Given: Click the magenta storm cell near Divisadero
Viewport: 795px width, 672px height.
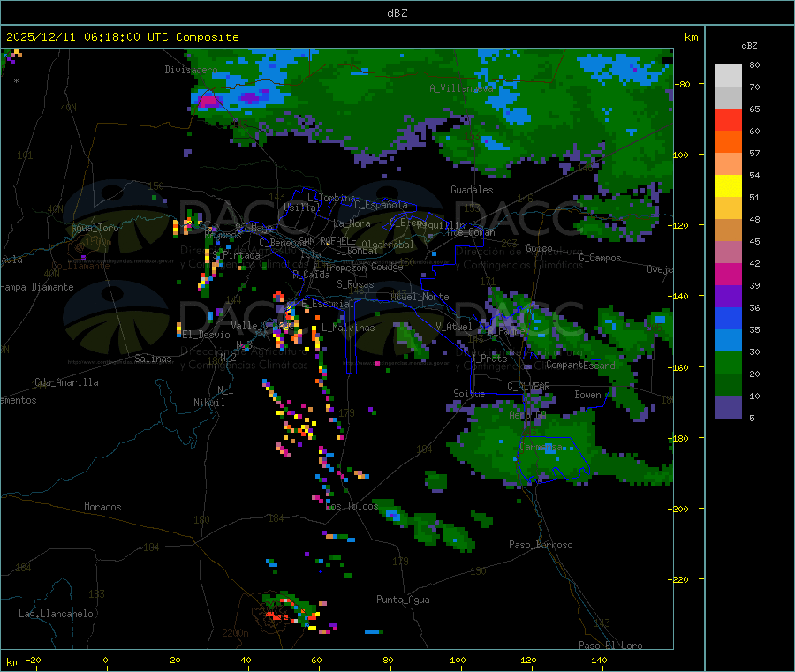Looking at the screenshot, I should pos(208,101).
